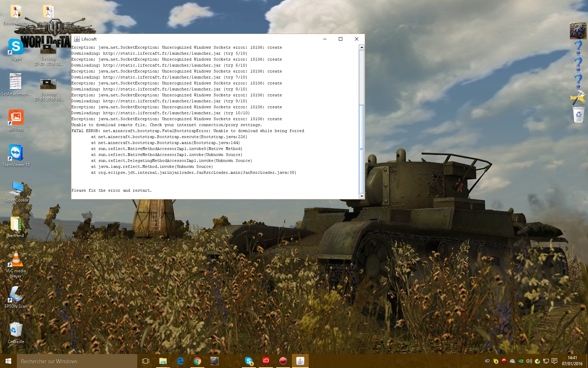588x368 pixels.
Task: Open the recycle bin in the right dock
Action: [578, 115]
